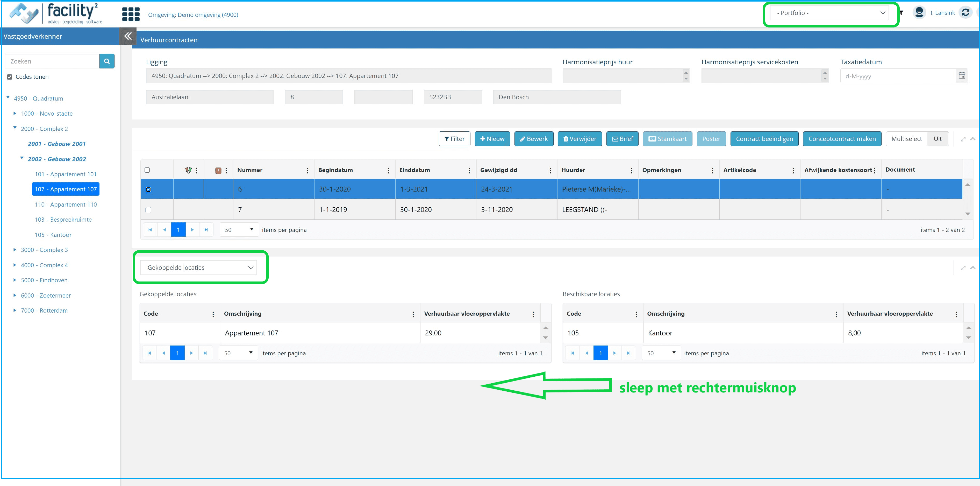The width and height of the screenshot is (980, 486).
Task: Uncheck the Codes tonen checkbox
Action: (10, 77)
